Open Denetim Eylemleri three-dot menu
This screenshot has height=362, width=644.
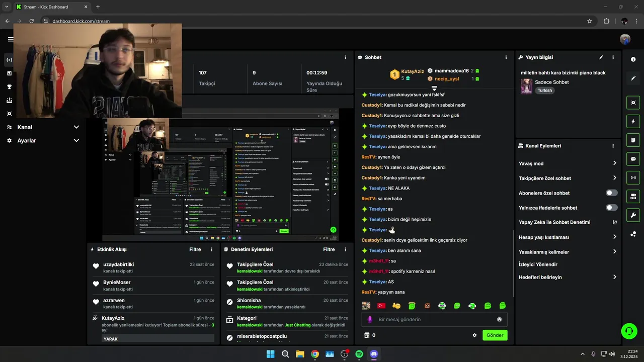tap(345, 249)
